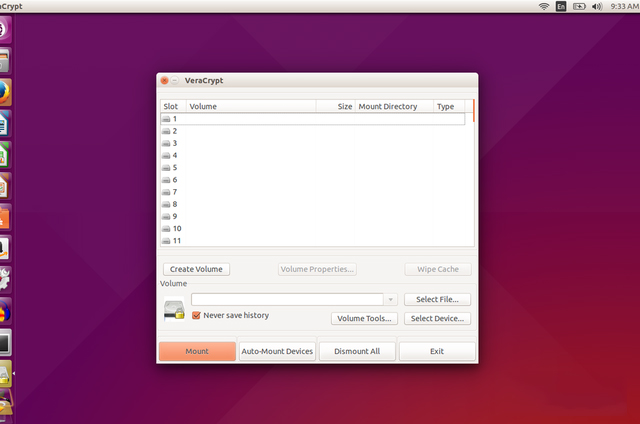Click the Mount button
Screen dimensions: 640x424
point(197,351)
